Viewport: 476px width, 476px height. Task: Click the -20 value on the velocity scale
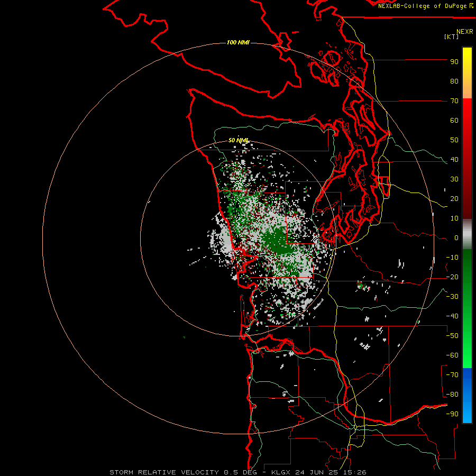[452, 277]
